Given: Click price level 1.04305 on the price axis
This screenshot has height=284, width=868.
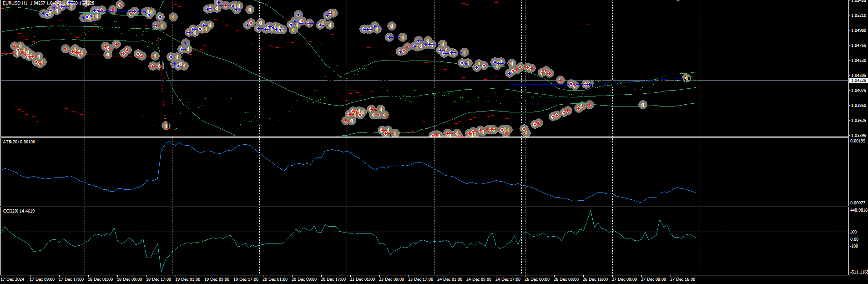Looking at the screenshot, I should pos(858,76).
